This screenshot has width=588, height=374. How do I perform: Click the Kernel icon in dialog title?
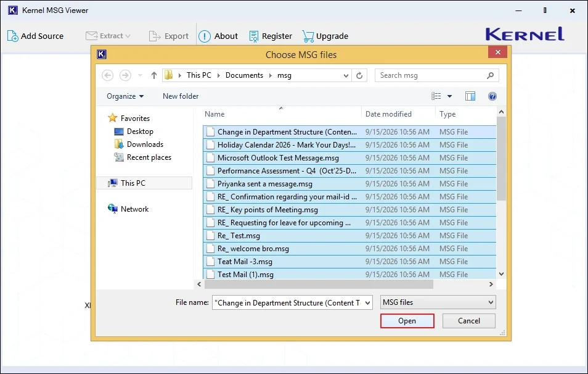coord(101,54)
